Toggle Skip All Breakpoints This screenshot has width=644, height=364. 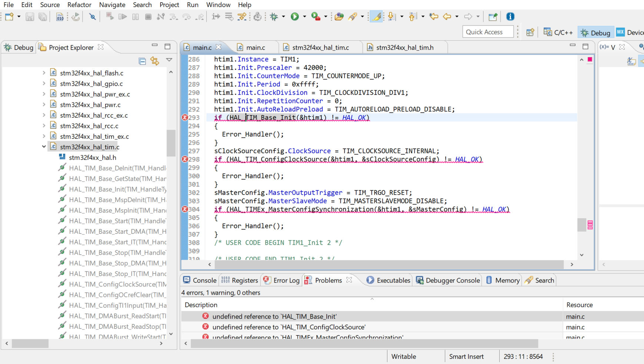point(93,17)
